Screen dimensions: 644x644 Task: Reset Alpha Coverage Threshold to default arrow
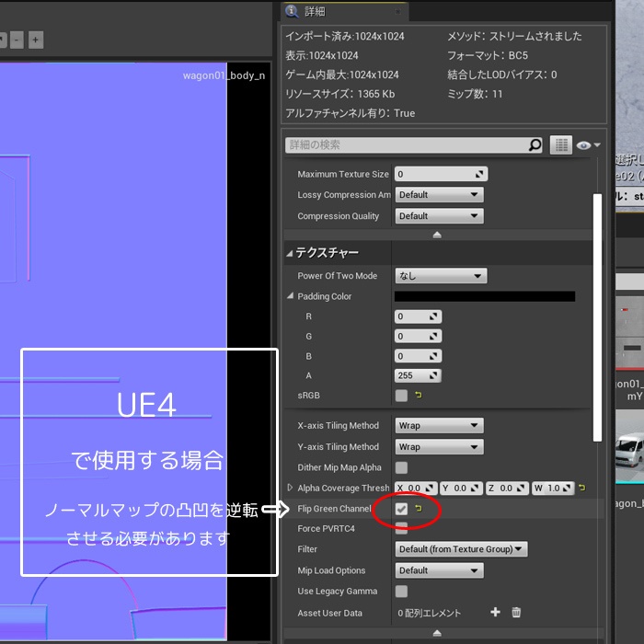(581, 488)
